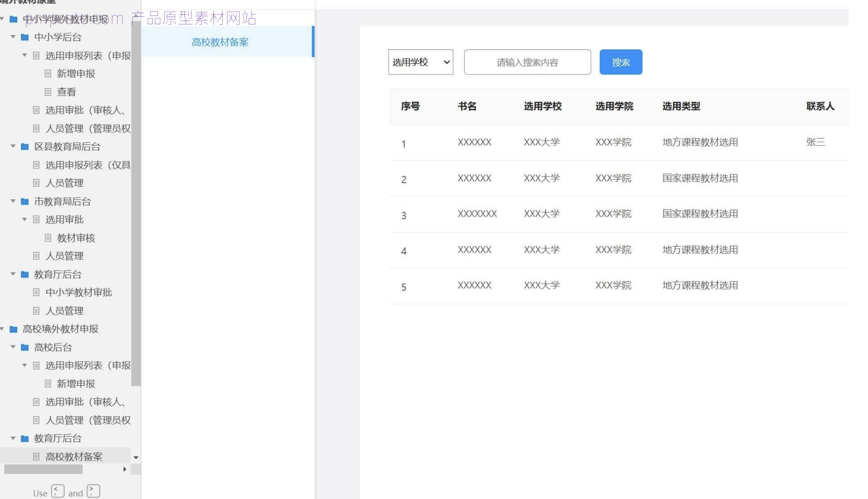
Task: Click the sidebar vertical scrollbar down arrow
Action: point(136,457)
